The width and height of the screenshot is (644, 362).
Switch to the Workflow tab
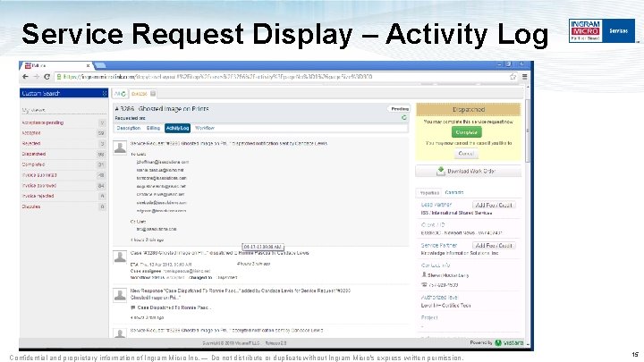(205, 128)
